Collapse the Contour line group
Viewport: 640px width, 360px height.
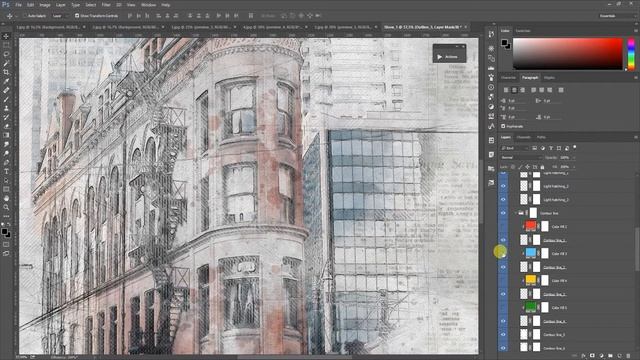pyautogui.click(x=516, y=213)
